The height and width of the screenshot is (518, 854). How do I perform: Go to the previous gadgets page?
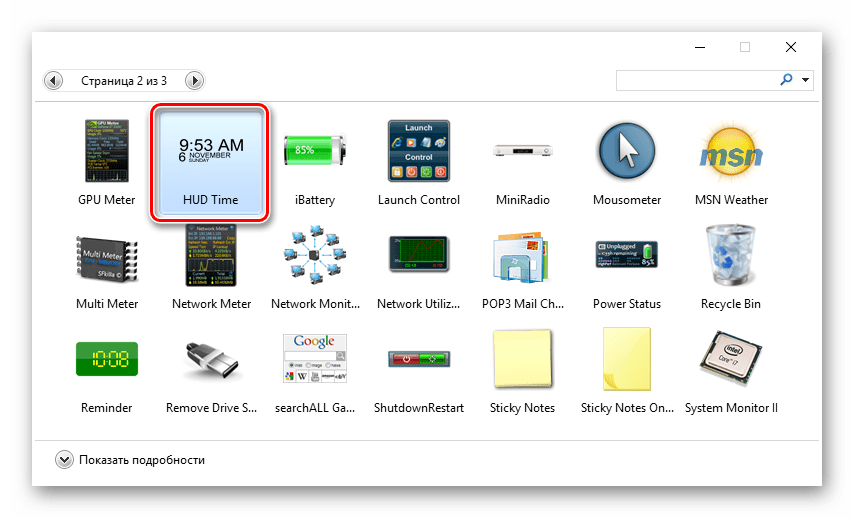coord(54,80)
